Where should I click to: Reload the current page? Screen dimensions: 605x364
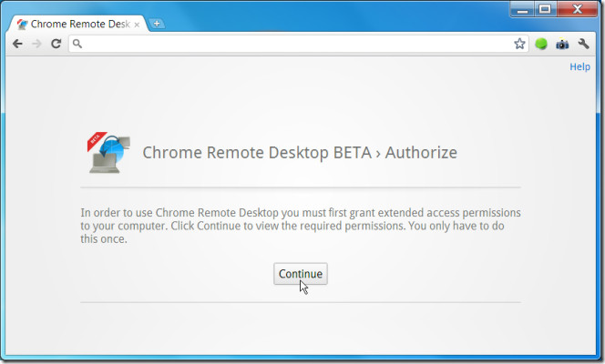pyautogui.click(x=56, y=44)
